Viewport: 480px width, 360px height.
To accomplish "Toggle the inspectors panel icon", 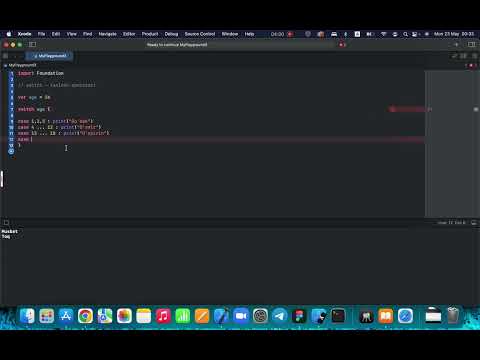I will tap(472, 44).
